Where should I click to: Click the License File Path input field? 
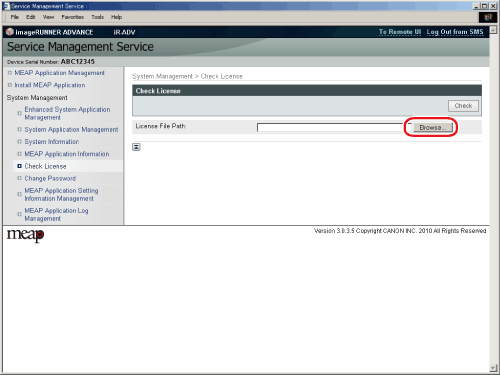pyautogui.click(x=330, y=127)
